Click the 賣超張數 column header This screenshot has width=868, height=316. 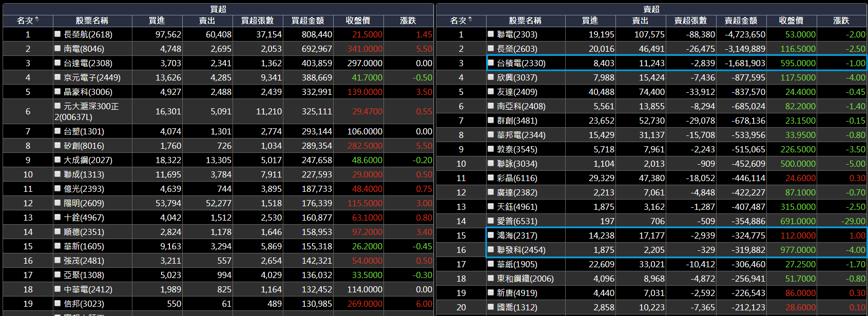[x=690, y=21]
